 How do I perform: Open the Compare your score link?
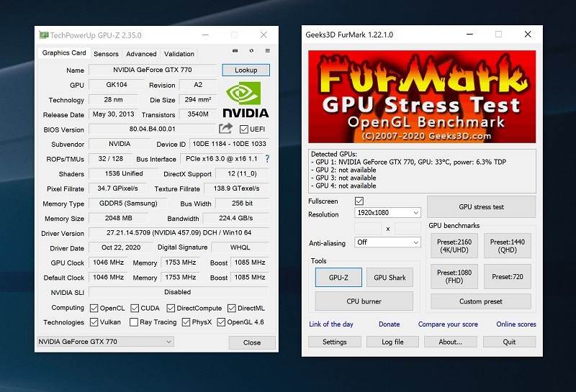(448, 324)
